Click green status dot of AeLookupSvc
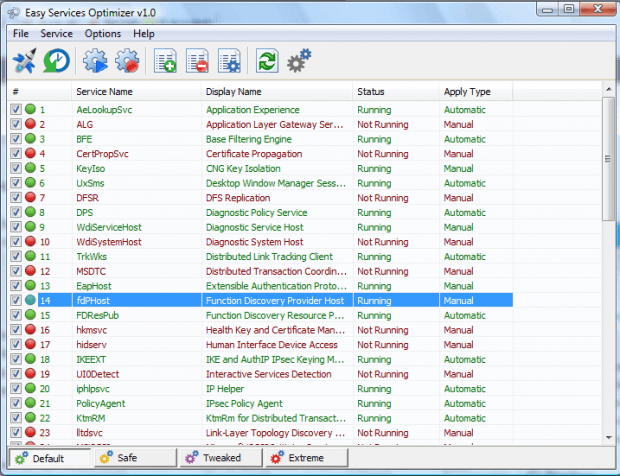Screen dimensions: 620x476 30,109
